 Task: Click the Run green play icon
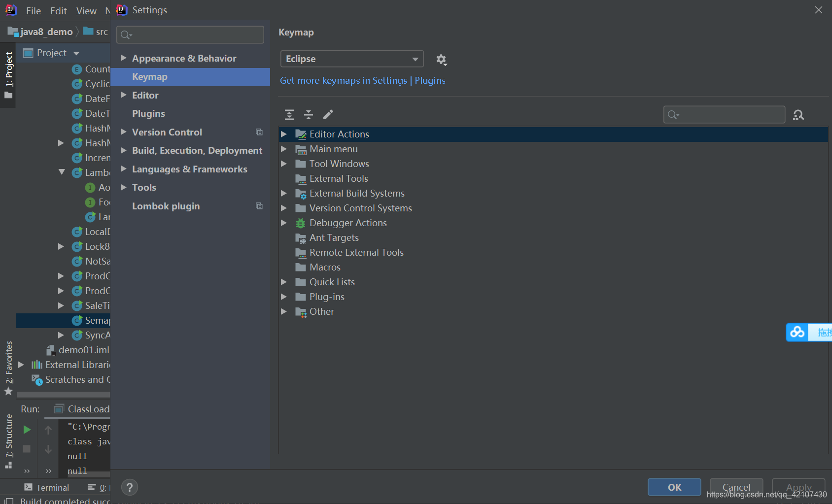coord(27,430)
